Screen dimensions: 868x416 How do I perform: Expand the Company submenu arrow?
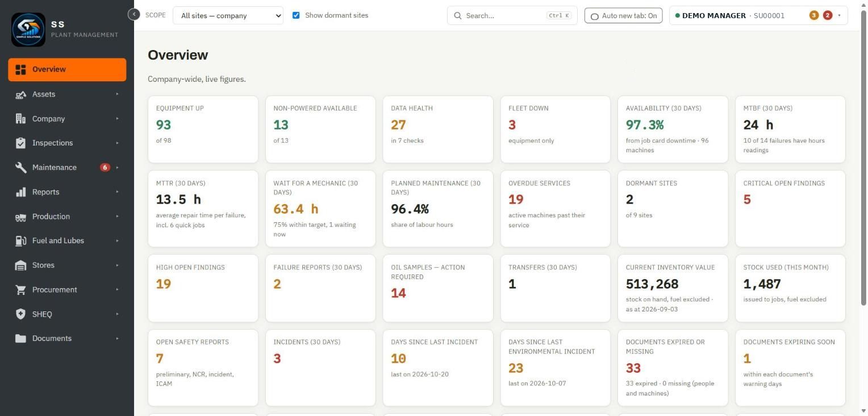118,119
